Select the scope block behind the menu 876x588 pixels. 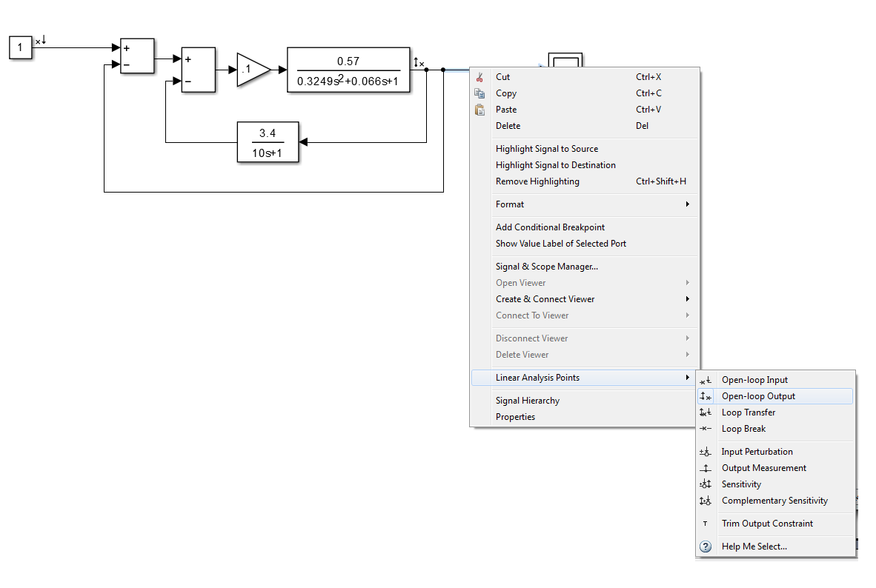click(565, 60)
